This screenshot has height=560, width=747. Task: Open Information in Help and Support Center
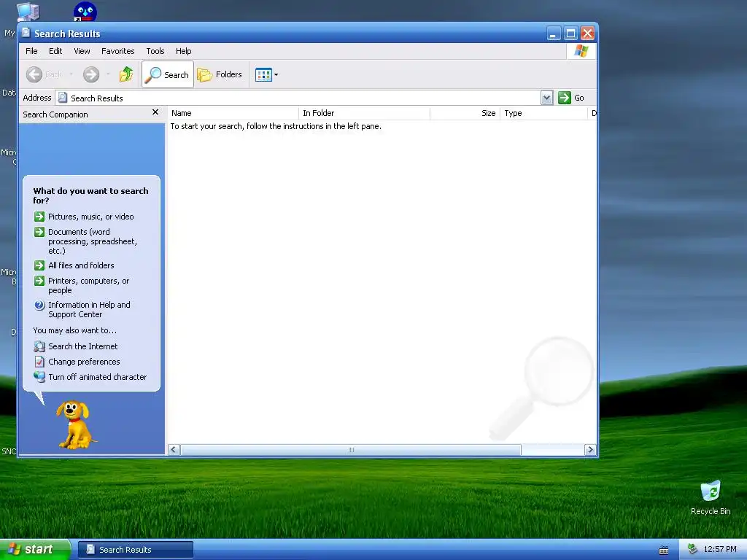(x=89, y=309)
